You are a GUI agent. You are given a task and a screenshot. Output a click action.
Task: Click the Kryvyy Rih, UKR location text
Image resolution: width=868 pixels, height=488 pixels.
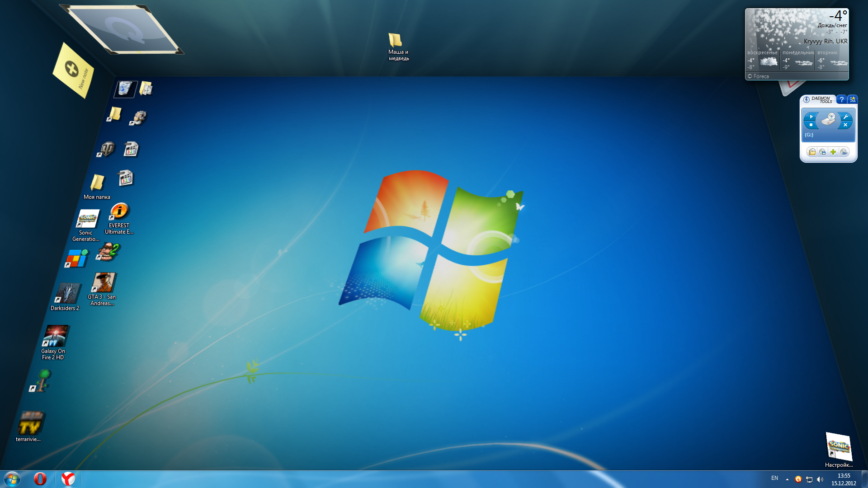826,41
